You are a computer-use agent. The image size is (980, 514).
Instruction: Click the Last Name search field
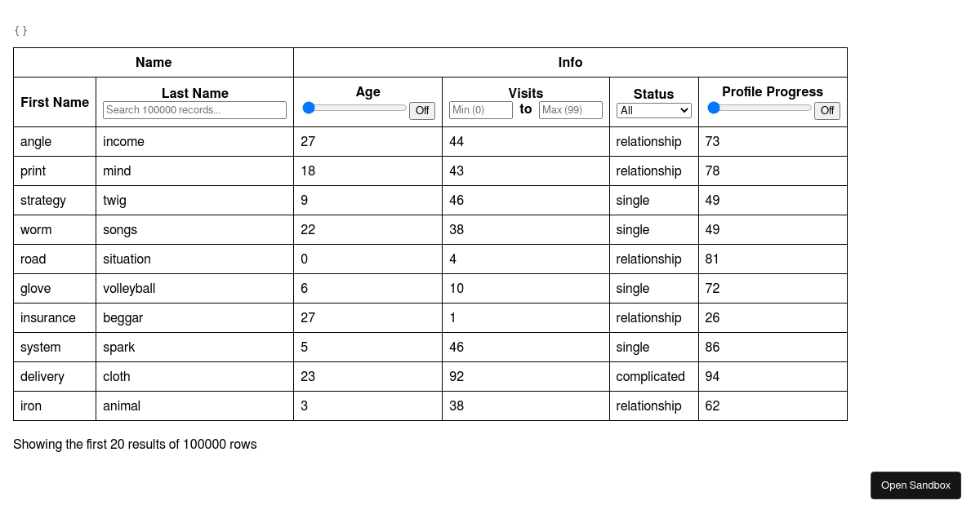click(x=194, y=110)
